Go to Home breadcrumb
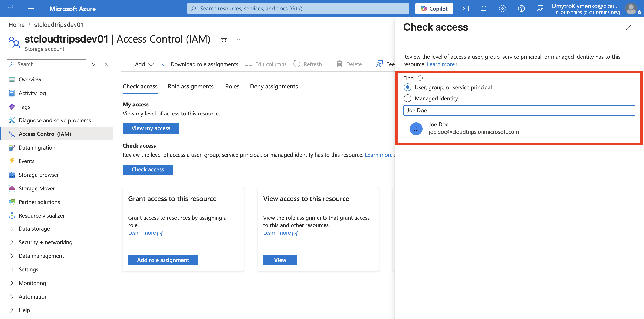The width and height of the screenshot is (644, 319). [x=16, y=25]
